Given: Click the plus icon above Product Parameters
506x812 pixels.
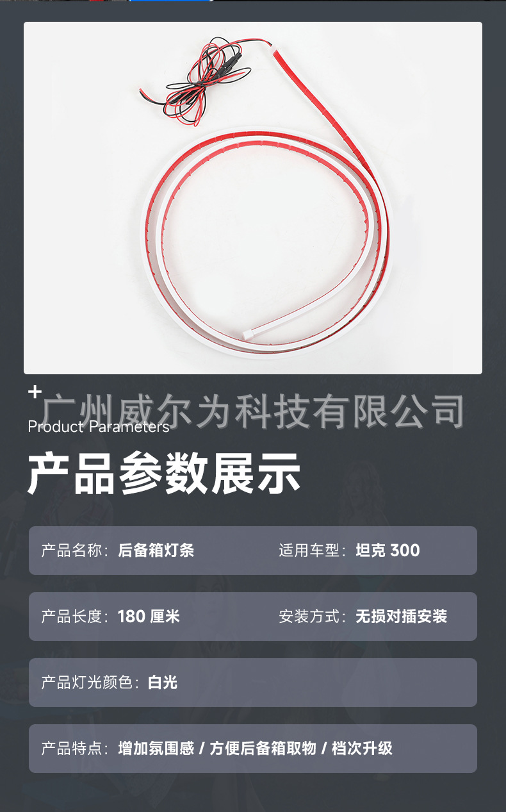Looking at the screenshot, I should point(35,391).
